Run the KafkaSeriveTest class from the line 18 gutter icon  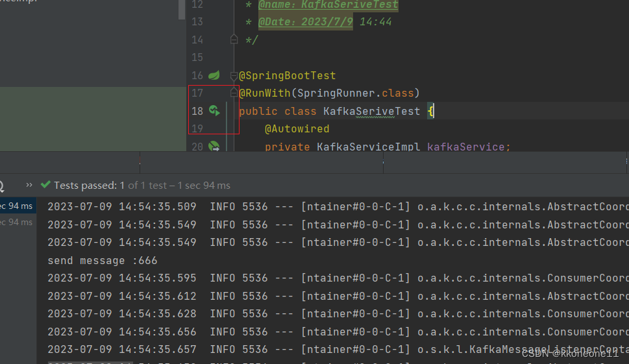pyautogui.click(x=215, y=111)
